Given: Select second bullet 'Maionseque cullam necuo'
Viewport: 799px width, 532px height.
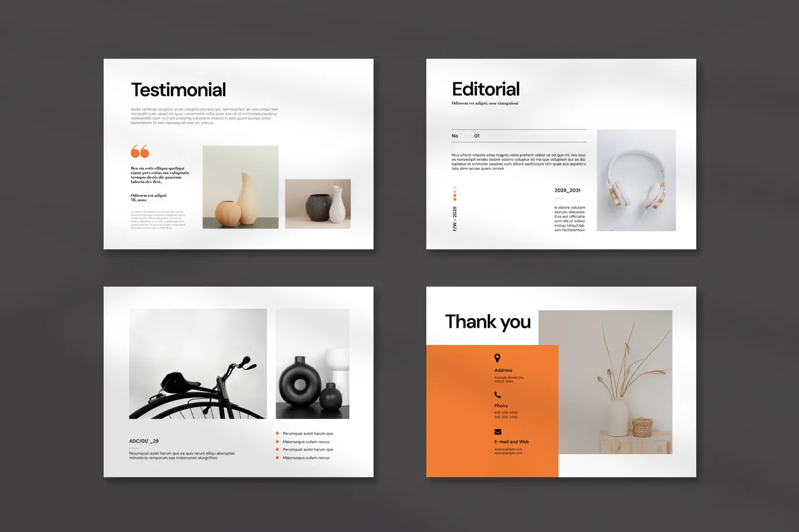Looking at the screenshot, I should tap(306, 442).
